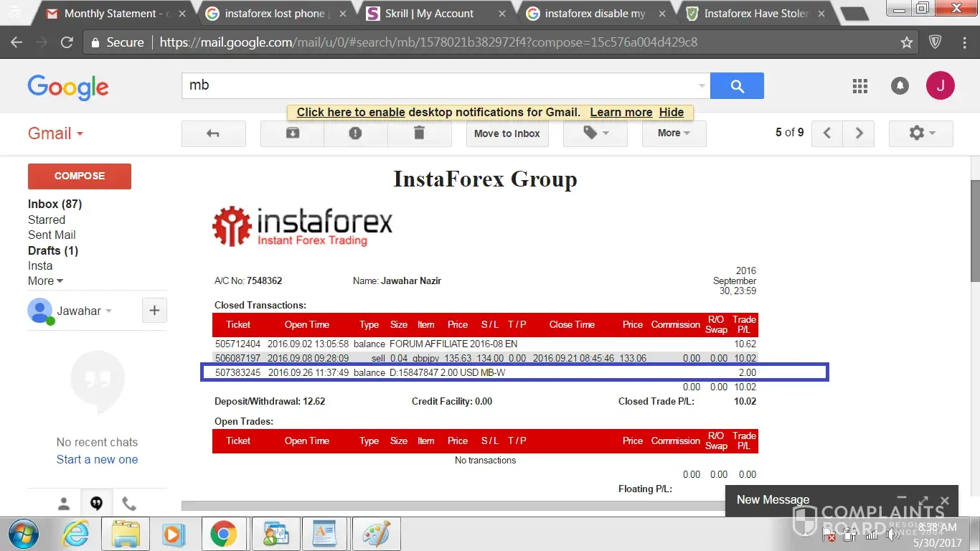Image resolution: width=980 pixels, height=551 pixels.
Task: Click the COMPOSE button
Action: [x=79, y=176]
